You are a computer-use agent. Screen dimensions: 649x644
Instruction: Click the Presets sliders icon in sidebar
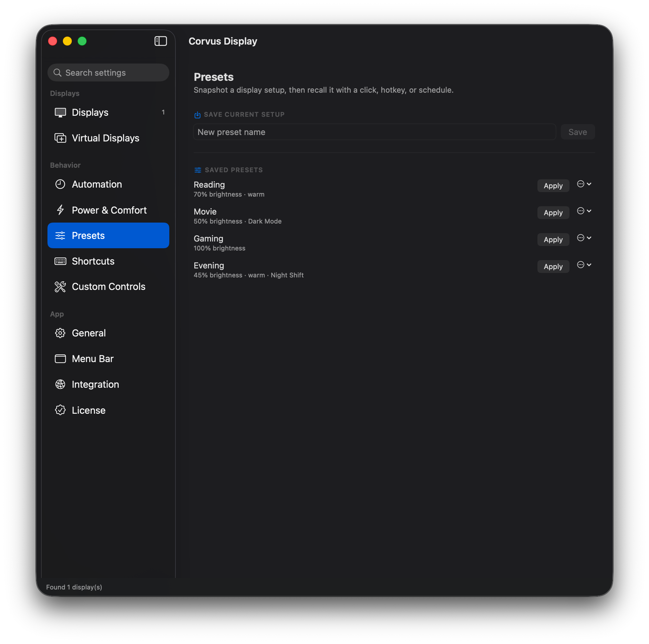tap(61, 236)
